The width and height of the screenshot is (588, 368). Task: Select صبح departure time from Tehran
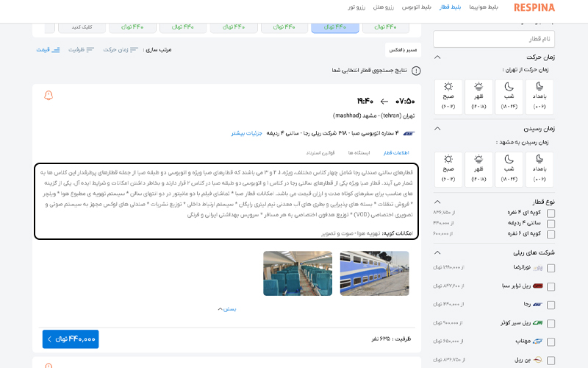pyautogui.click(x=448, y=96)
